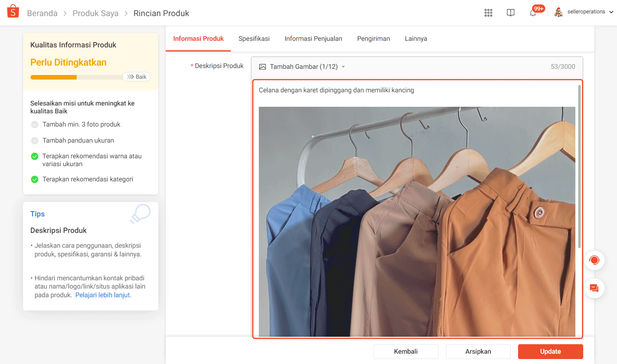Switch to the Spesifikasi tab
The image size is (617, 364).
(254, 38)
